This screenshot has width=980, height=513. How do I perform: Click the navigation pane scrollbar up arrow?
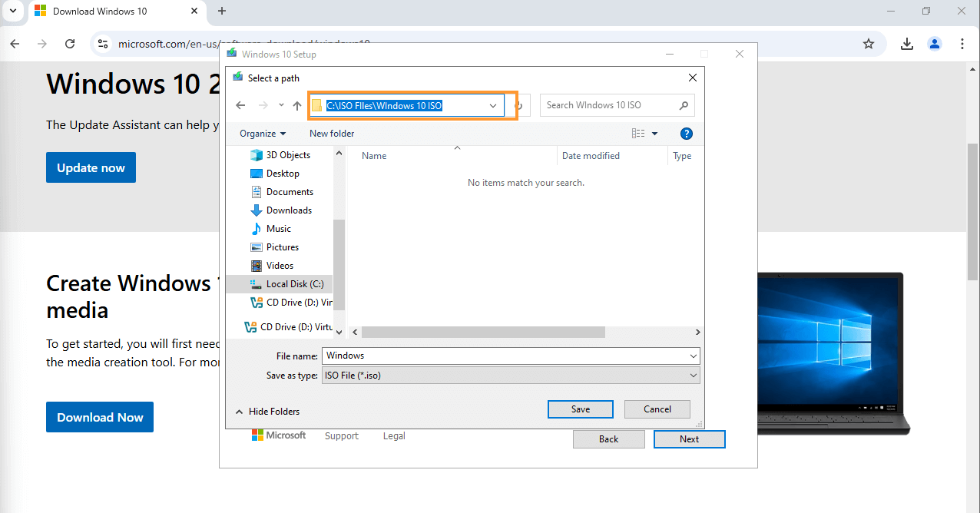(339, 154)
